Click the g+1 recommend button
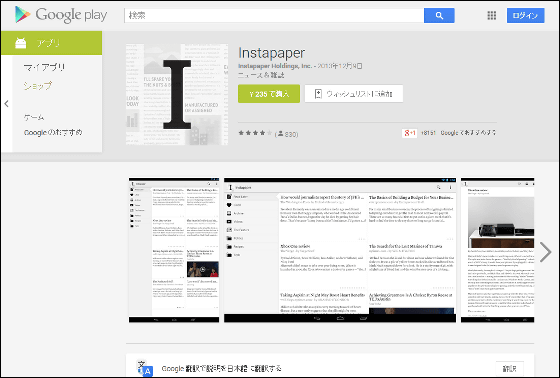Image resolution: width=560 pixels, height=378 pixels. tap(409, 133)
